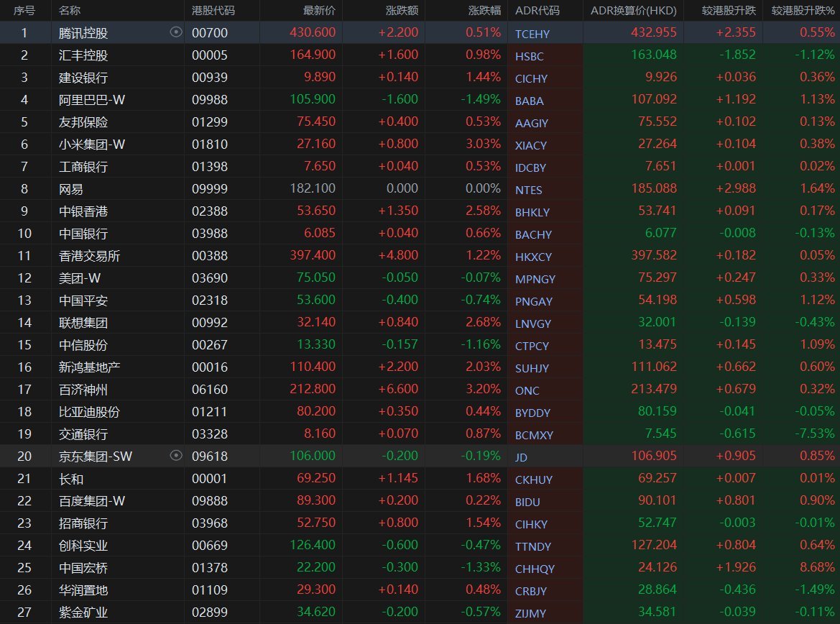The width and height of the screenshot is (840, 624).
Task: Select 工商银行 stock name
Action: click(x=83, y=167)
